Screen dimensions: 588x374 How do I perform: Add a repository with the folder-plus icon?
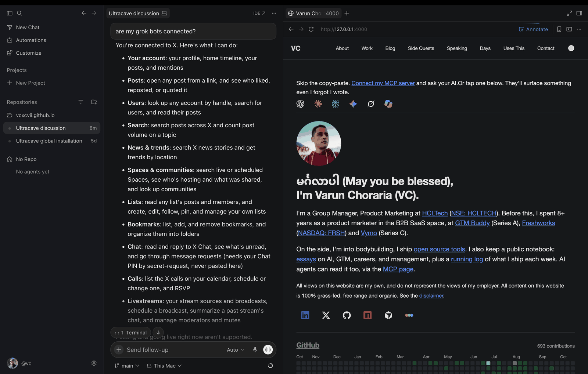tap(94, 102)
